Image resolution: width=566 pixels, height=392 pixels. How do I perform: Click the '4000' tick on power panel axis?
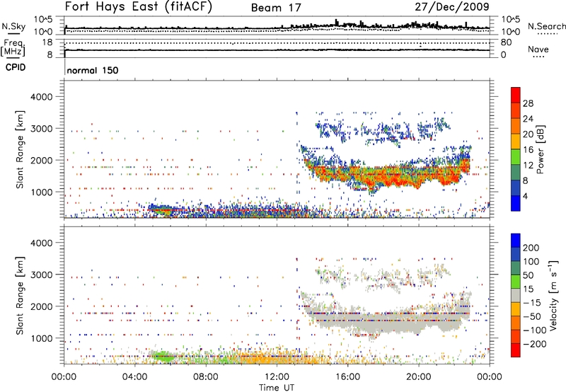tap(42, 97)
